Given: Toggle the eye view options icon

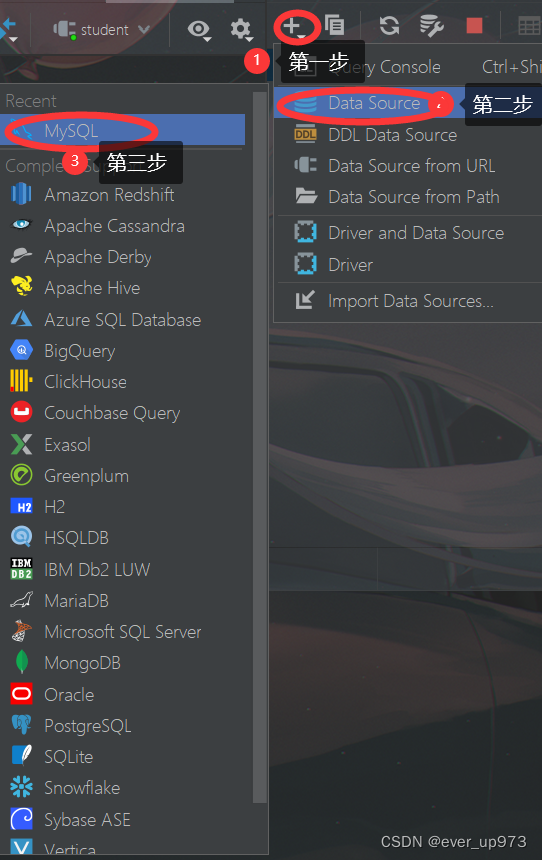Looking at the screenshot, I should [200, 30].
